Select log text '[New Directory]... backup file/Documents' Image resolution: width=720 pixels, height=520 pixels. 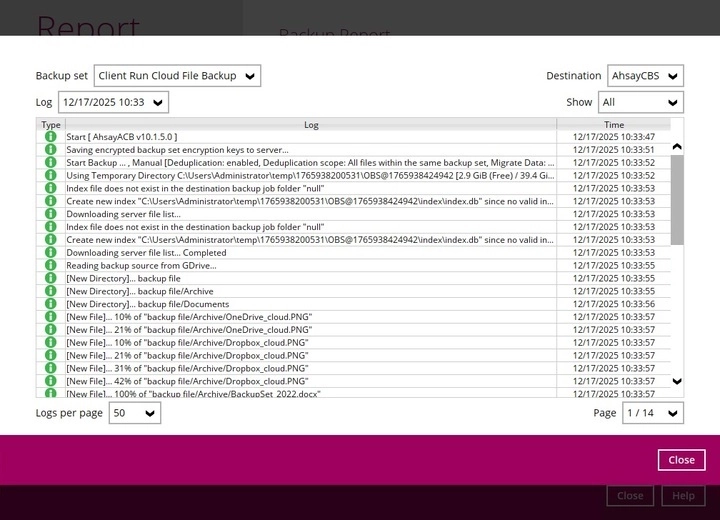pos(148,304)
